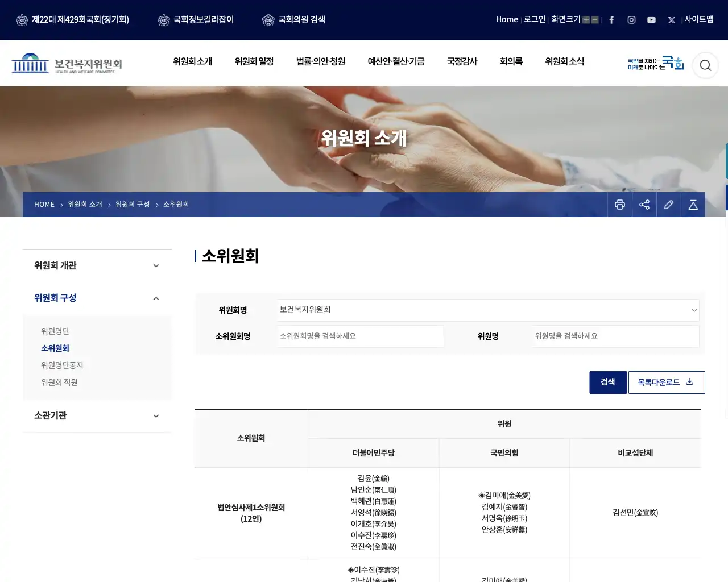Click the 검색 button

tap(608, 383)
